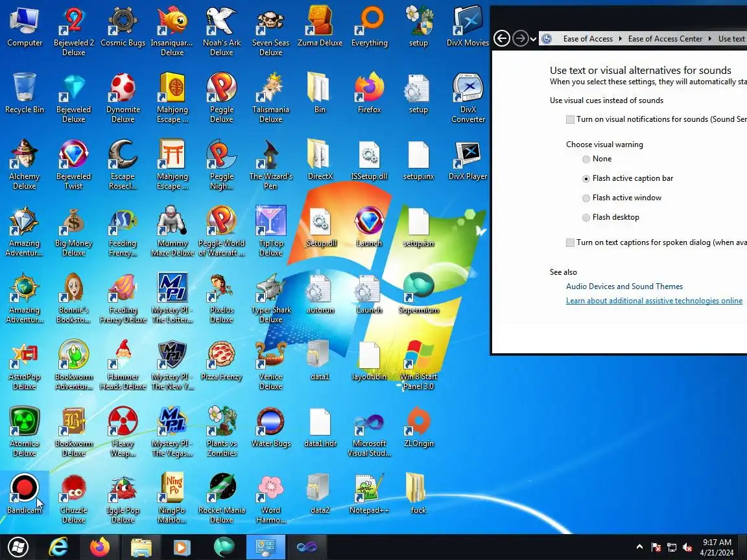Click the Heavy Weapon radiation icon

(123, 431)
